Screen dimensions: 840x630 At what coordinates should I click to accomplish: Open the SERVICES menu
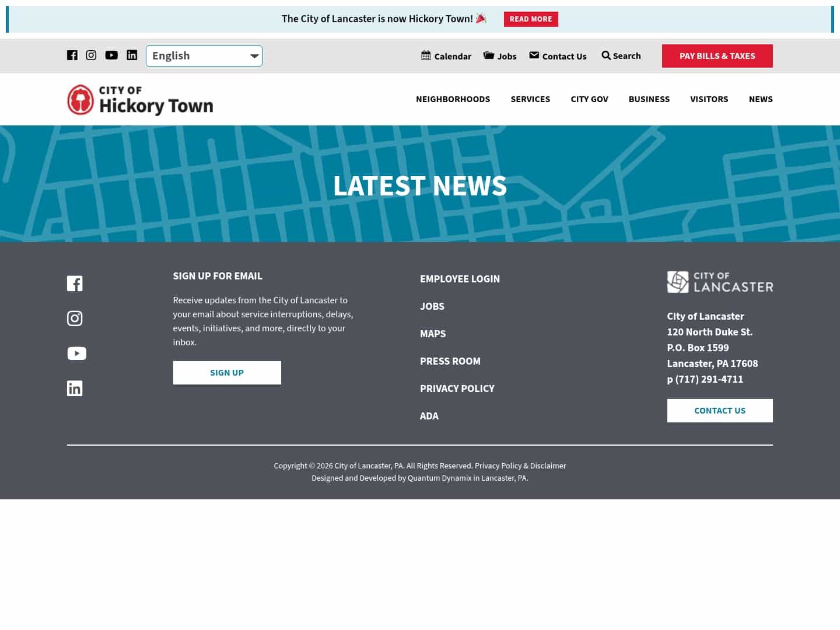(530, 99)
